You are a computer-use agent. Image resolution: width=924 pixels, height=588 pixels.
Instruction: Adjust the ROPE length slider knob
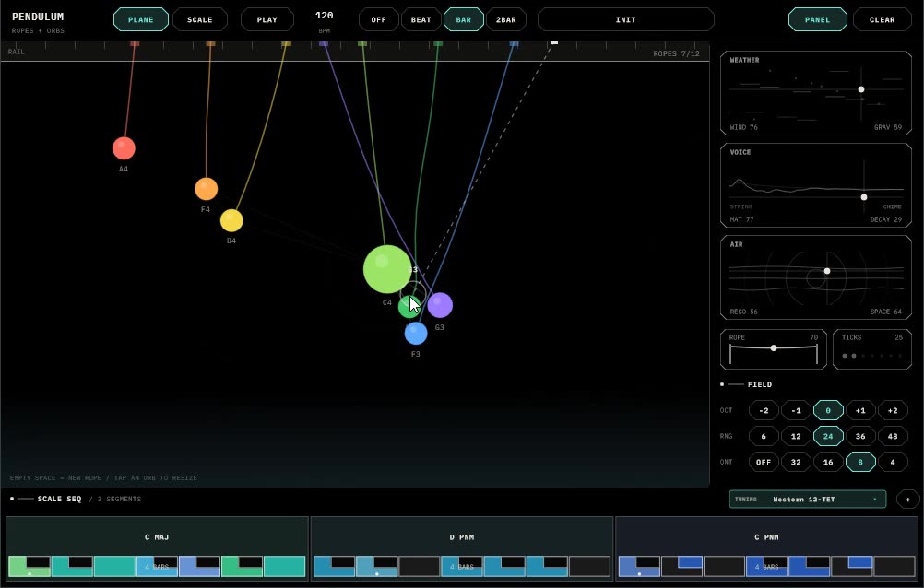tap(774, 348)
